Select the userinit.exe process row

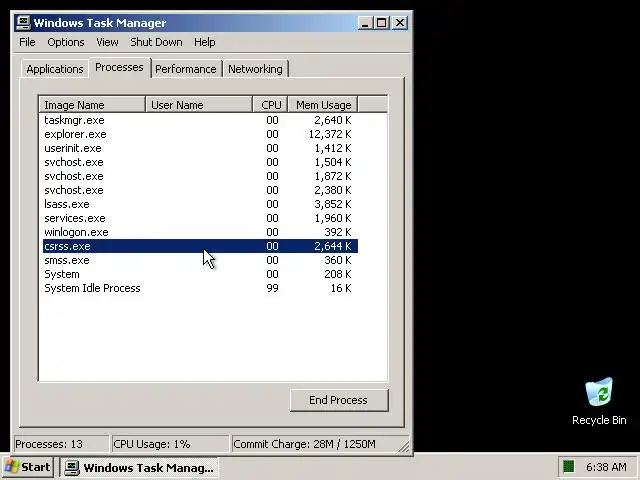pos(200,148)
